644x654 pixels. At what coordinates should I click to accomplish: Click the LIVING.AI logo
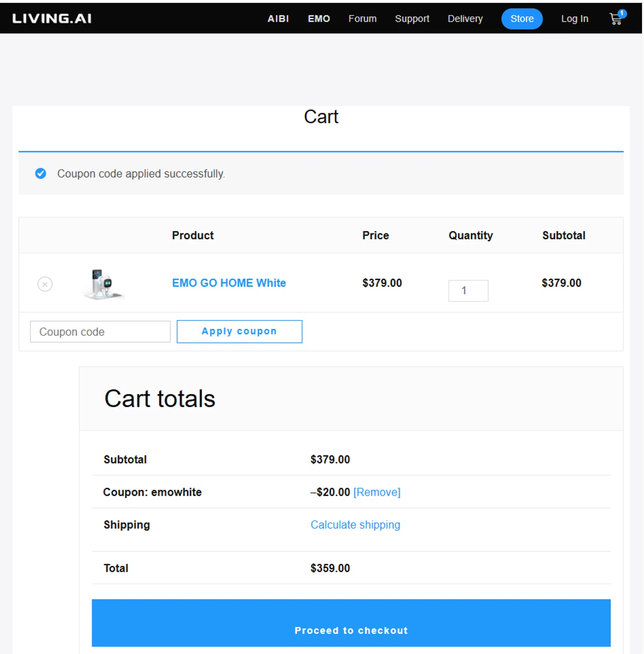[x=52, y=18]
